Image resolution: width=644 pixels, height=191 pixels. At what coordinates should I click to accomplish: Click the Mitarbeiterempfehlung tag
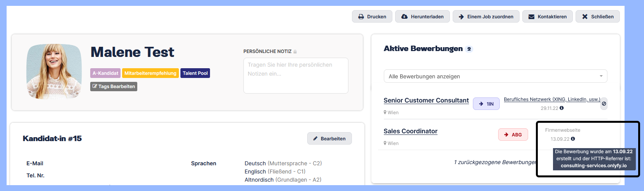(150, 73)
